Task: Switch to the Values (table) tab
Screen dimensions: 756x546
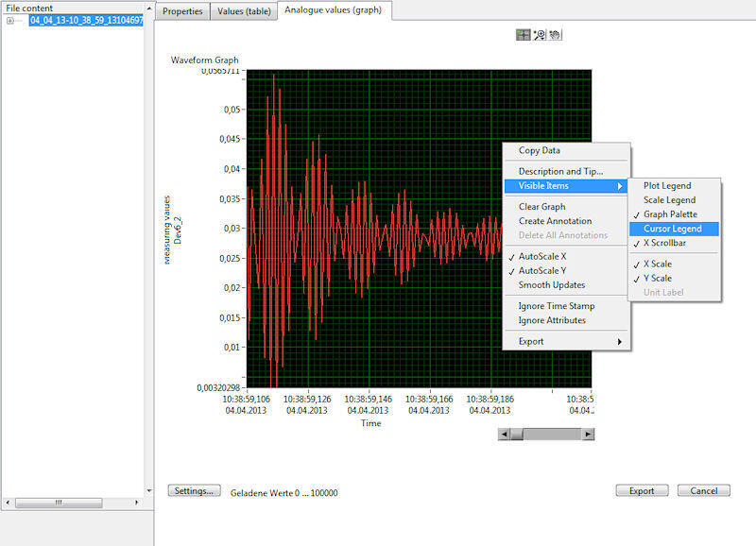Action: tap(243, 11)
